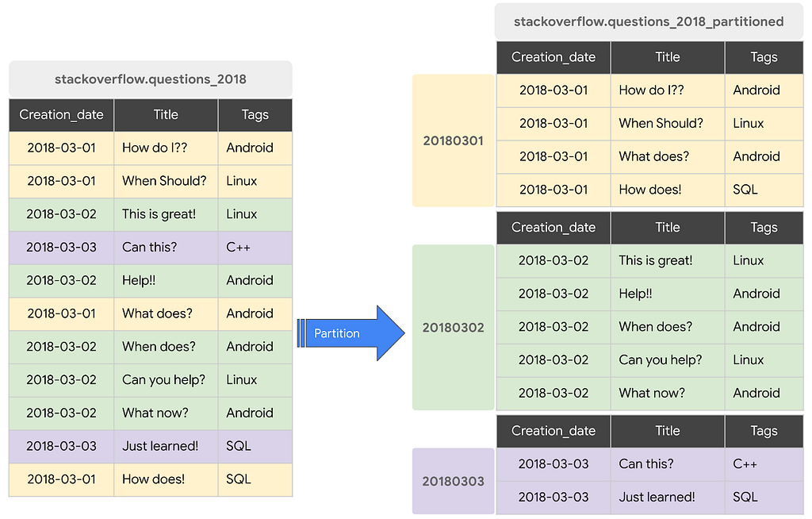Click Creation_date header atop the 20180301 partition
The width and height of the screenshot is (812, 519).
click(553, 57)
